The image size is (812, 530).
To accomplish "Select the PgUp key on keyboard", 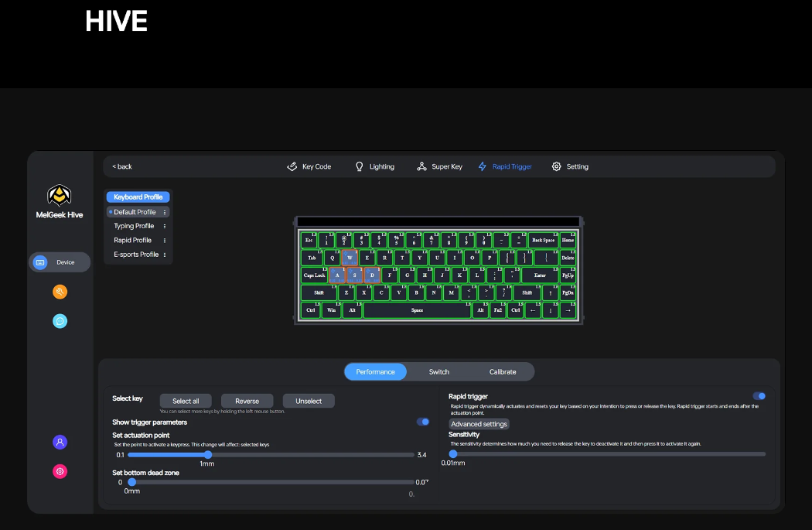I will [568, 275].
